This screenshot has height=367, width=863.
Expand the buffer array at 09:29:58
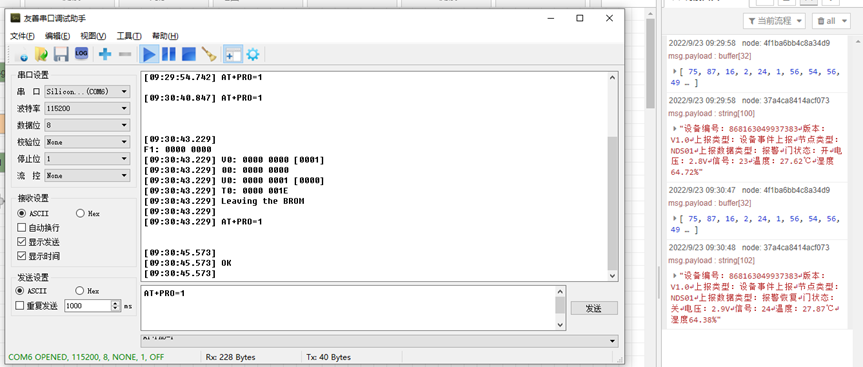pos(675,71)
